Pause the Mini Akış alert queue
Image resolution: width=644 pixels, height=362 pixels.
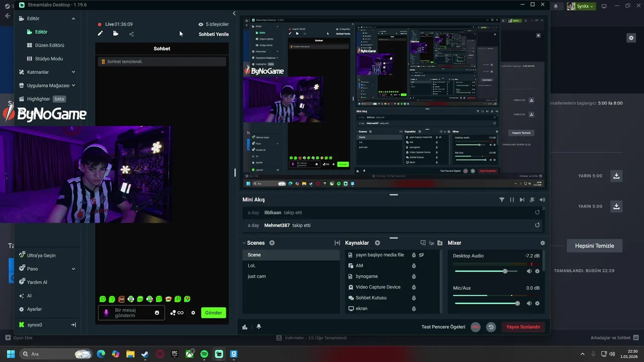[x=512, y=200]
